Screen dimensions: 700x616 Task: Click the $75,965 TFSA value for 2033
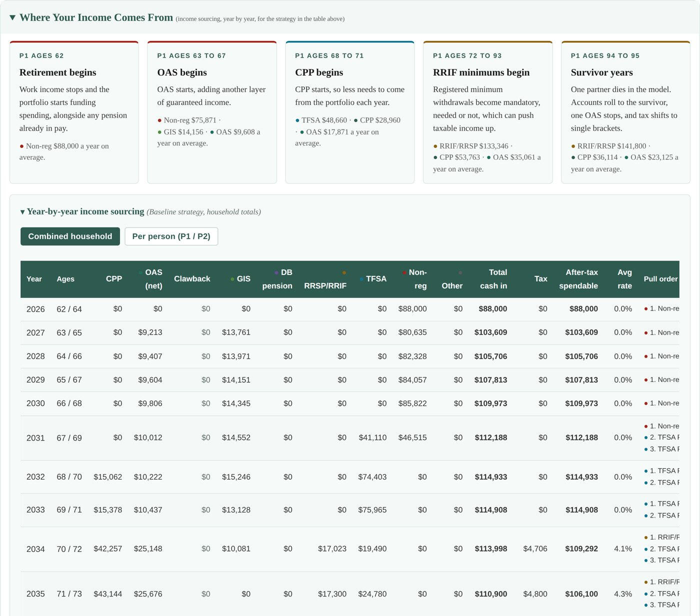click(372, 510)
